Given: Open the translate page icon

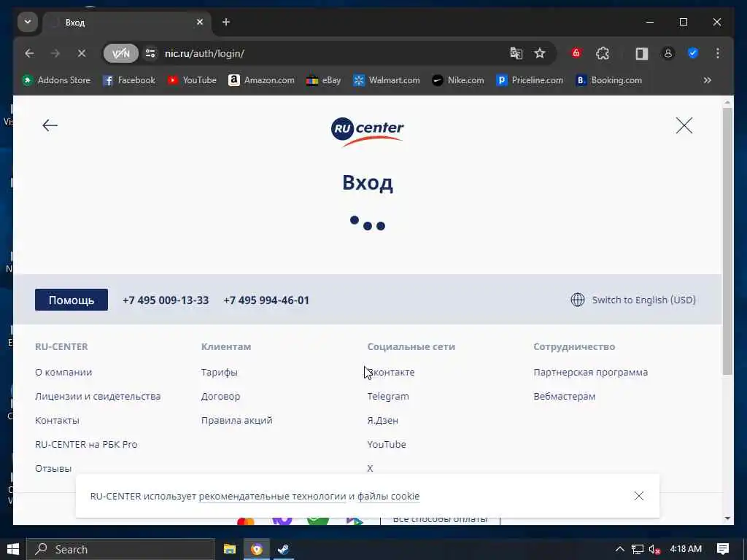Looking at the screenshot, I should click(516, 53).
